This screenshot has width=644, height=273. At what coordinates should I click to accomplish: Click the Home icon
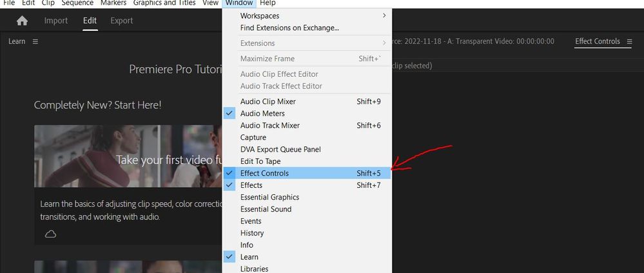click(22, 21)
